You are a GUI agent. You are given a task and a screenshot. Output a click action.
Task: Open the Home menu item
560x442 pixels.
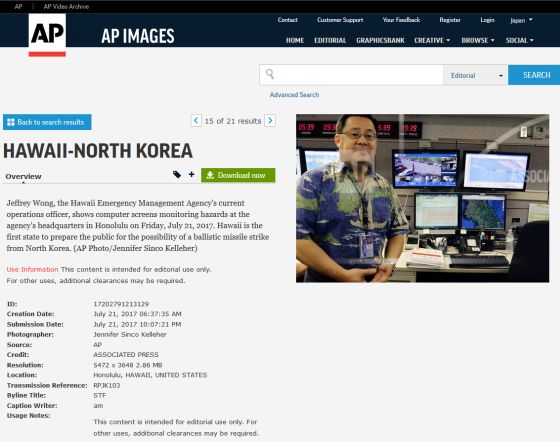(x=295, y=40)
